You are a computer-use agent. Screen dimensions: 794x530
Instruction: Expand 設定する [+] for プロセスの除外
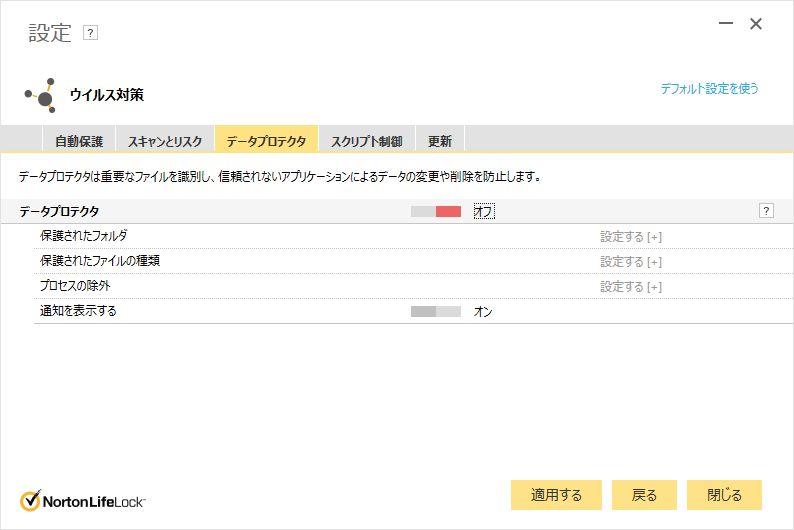pyautogui.click(x=631, y=287)
